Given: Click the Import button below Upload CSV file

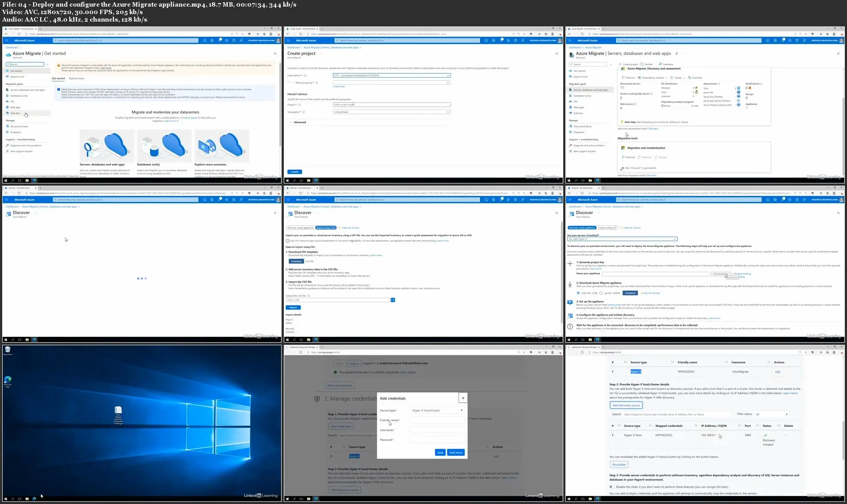Looking at the screenshot, I should pyautogui.click(x=293, y=308).
